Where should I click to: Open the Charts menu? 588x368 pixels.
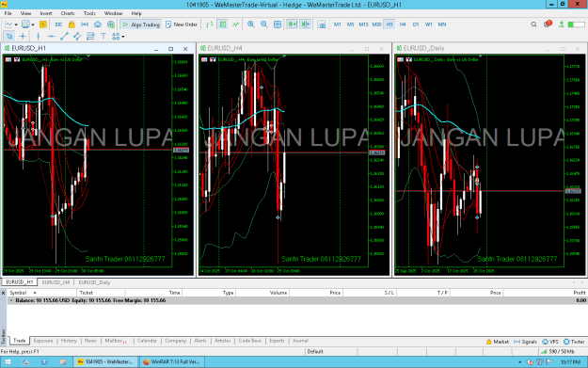click(x=68, y=13)
